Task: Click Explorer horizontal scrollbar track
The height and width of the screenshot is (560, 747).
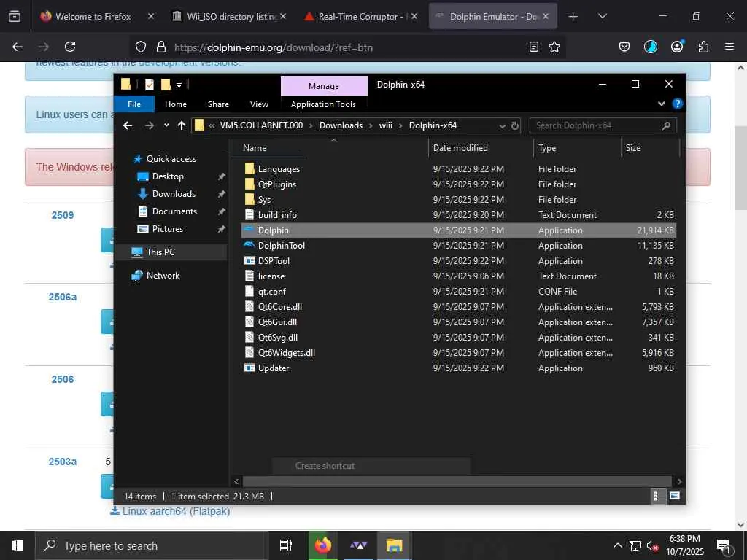Action: [x=457, y=481]
